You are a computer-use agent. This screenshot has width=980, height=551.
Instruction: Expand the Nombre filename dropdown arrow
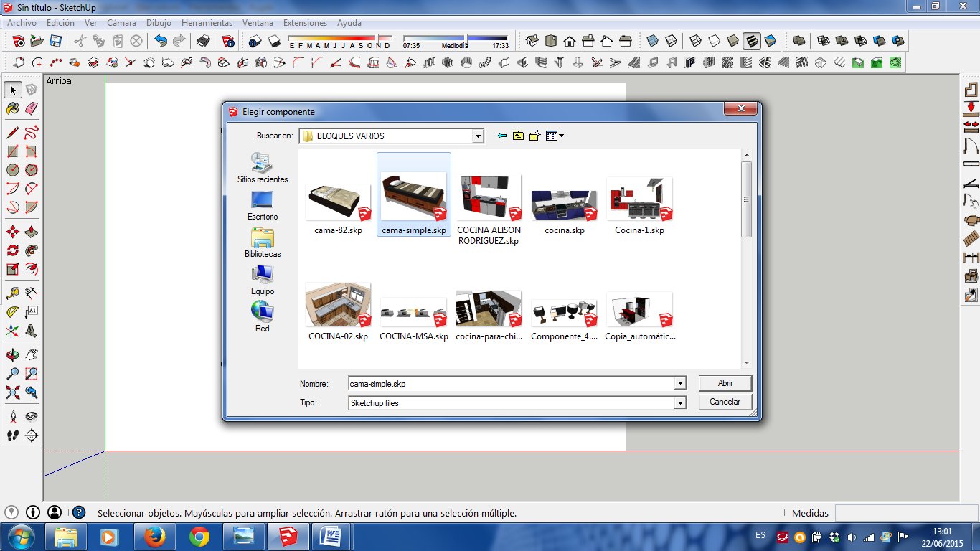(x=680, y=384)
